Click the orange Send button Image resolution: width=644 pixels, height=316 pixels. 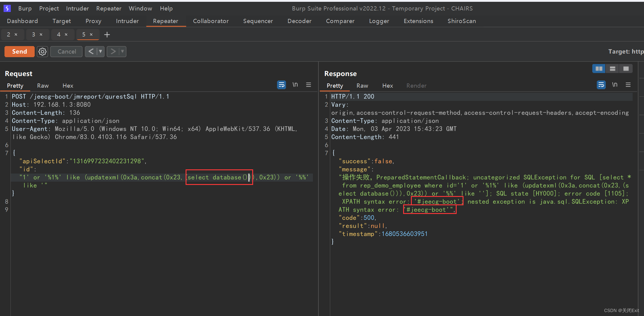coord(19,51)
